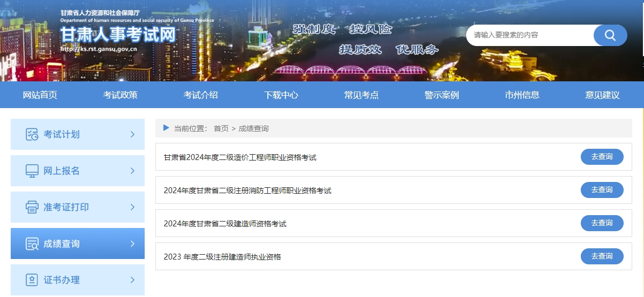Click the 证书办理 certificate icon
The image size is (644, 297).
(x=32, y=280)
